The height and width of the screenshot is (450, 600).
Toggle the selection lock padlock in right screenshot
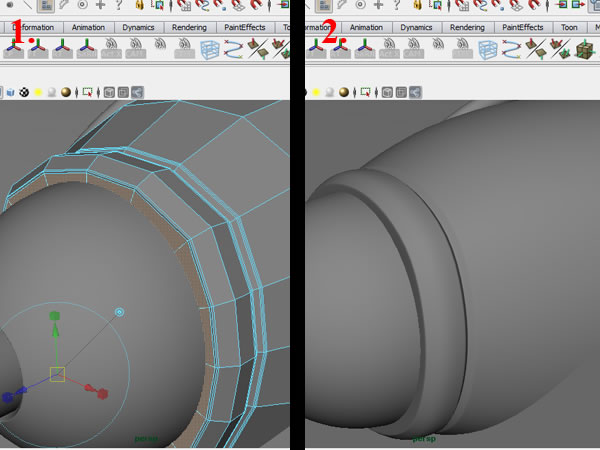[418, 5]
